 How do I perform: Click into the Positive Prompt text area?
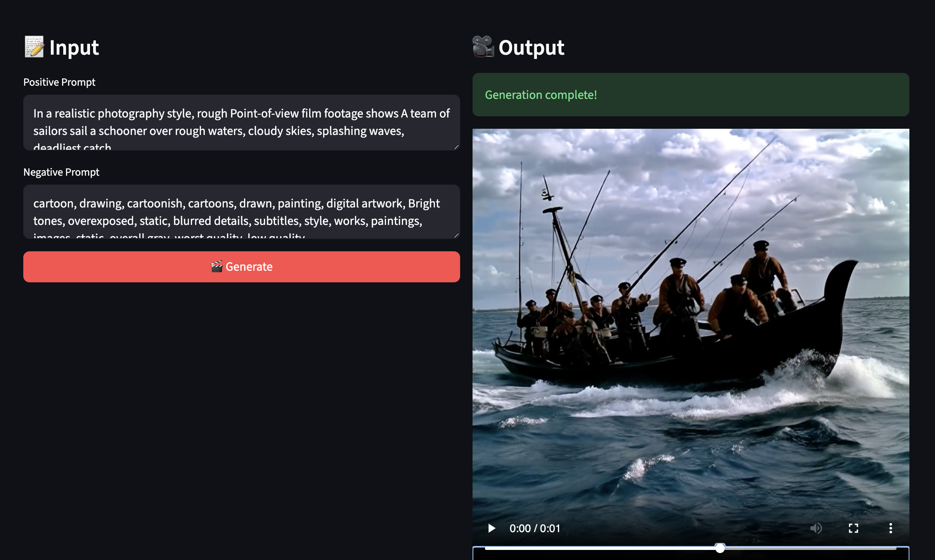(x=242, y=123)
